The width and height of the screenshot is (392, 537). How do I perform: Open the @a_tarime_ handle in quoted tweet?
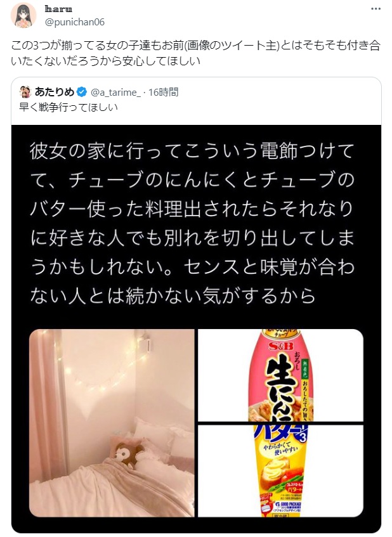(x=115, y=93)
